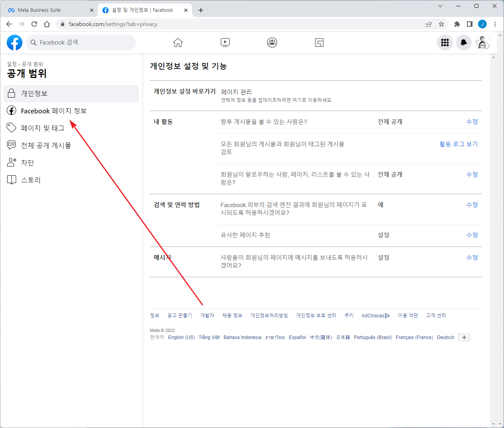Open the 광고 만들기 footer link

(180, 315)
